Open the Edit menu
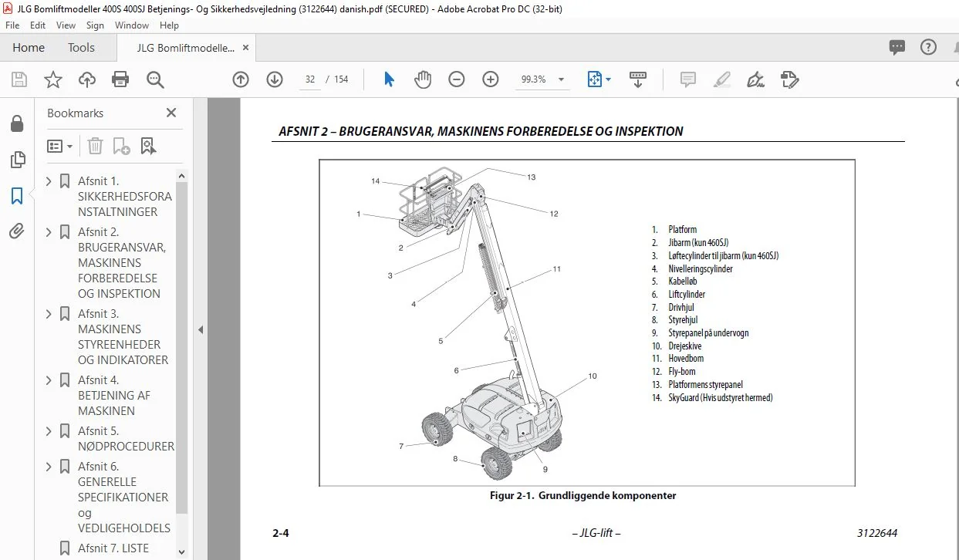This screenshot has width=959, height=560. click(x=38, y=25)
